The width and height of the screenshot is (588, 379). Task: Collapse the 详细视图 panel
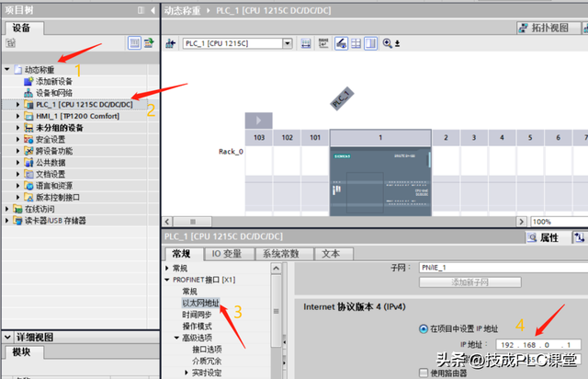click(7, 337)
